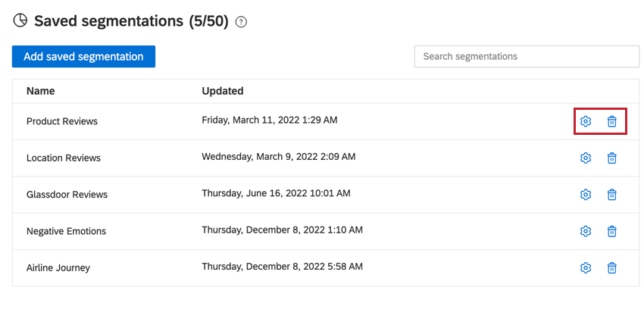The width and height of the screenshot is (644, 322).
Task: Select the Airline Journey row name
Action: (58, 268)
